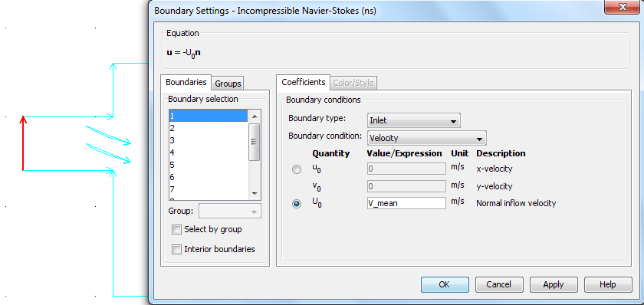Click the boundary list scroll down arrow
This screenshot has height=305, width=644.
255,194
